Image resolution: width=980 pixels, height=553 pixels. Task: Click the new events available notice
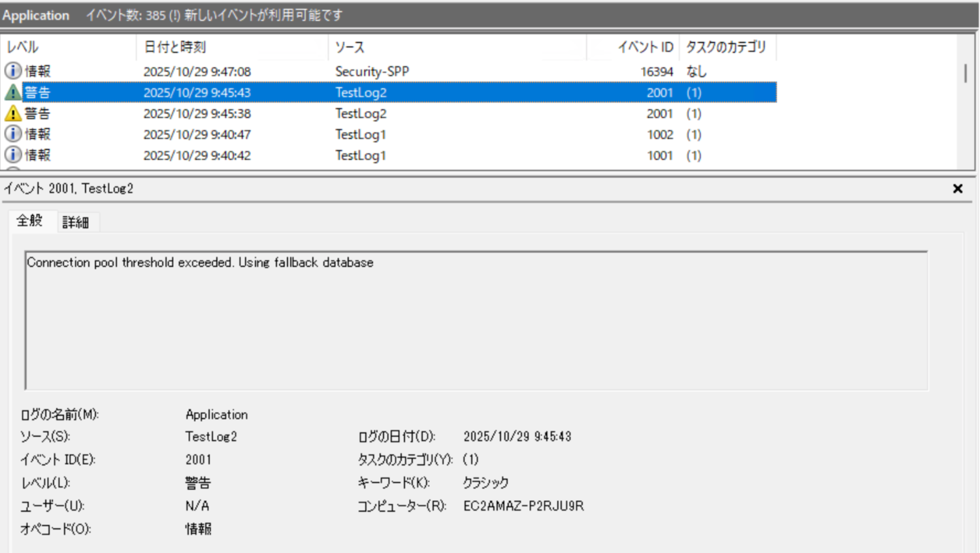tap(214, 15)
